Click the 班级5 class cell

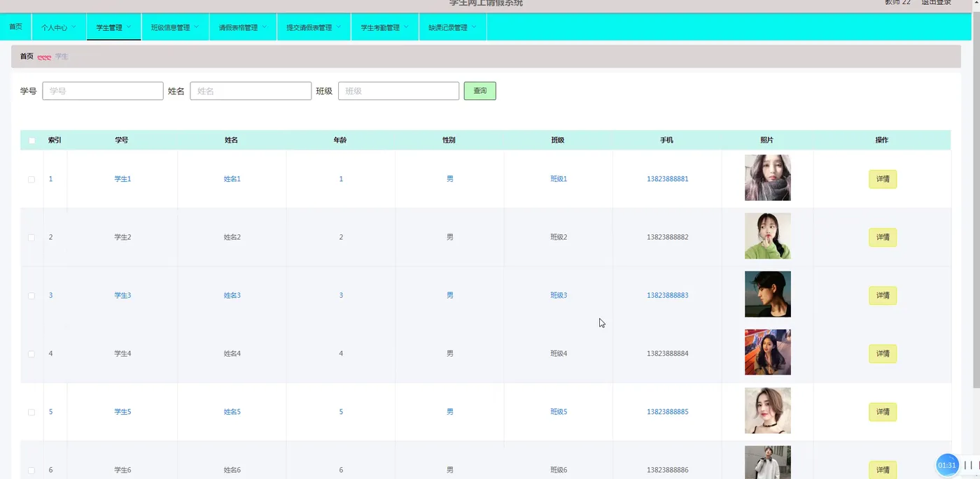[x=559, y=412]
